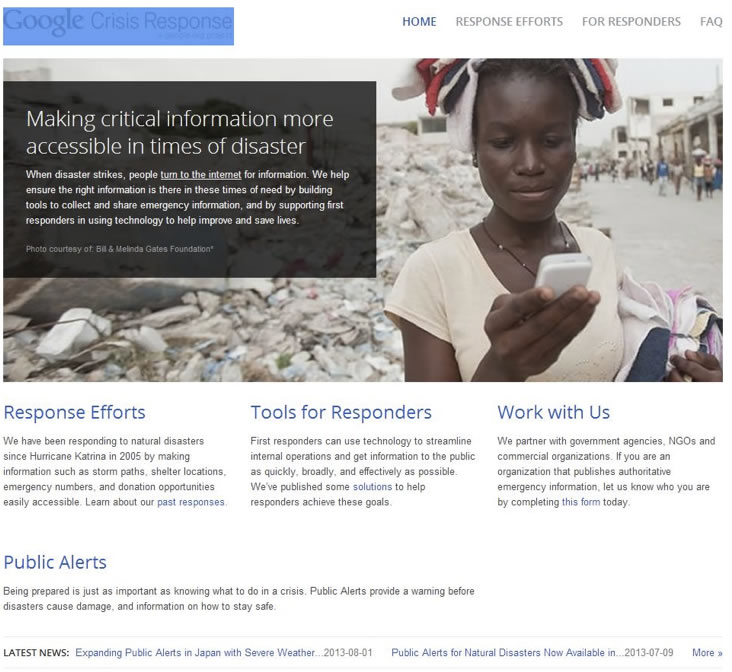Follow the 'turn to the internet' link

[200, 174]
